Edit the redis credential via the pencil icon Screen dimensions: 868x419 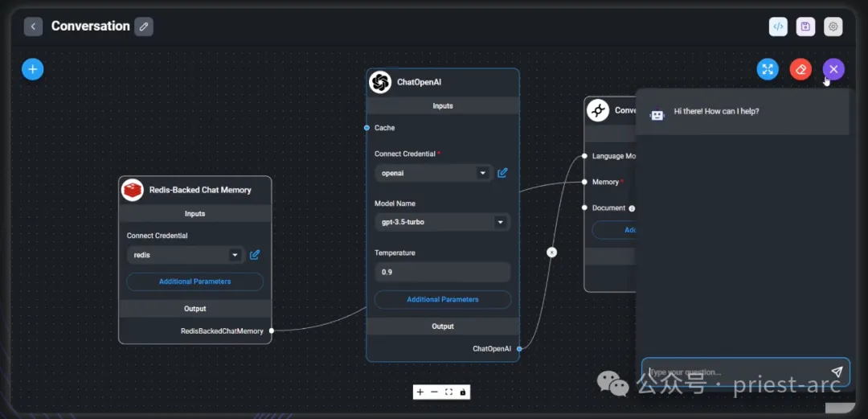pyautogui.click(x=255, y=255)
